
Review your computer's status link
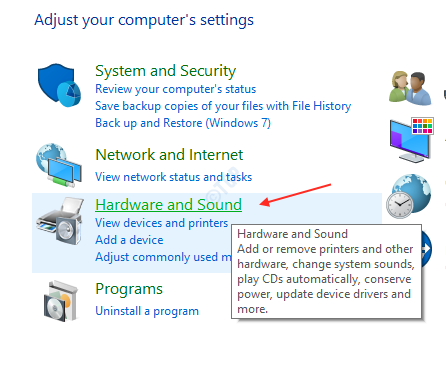point(175,89)
